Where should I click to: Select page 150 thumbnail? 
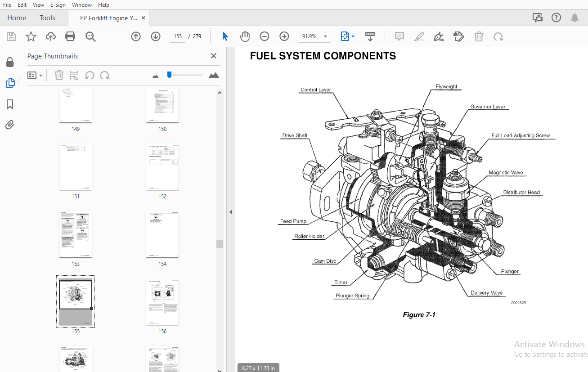click(162, 105)
